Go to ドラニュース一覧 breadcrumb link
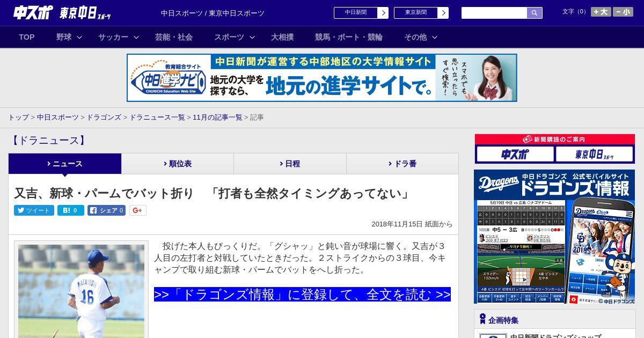644x338 pixels. 157,117
